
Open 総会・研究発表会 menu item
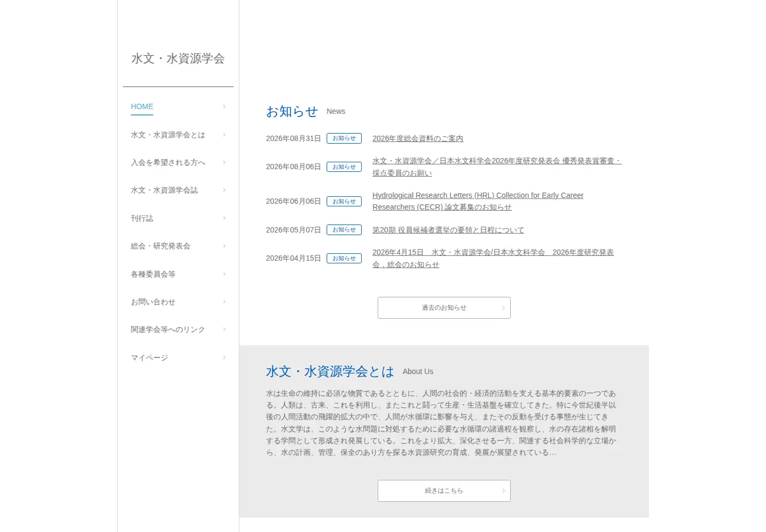(161, 246)
